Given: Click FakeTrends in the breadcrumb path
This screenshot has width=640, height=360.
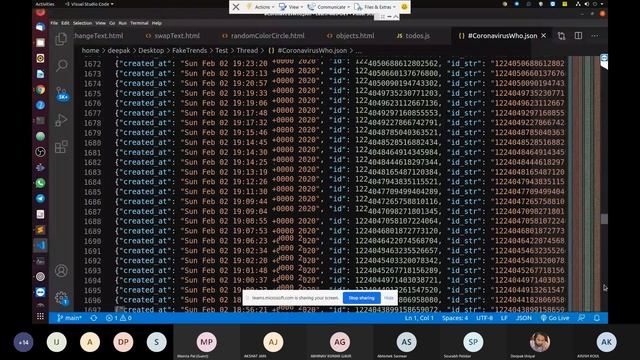Looking at the screenshot, I should [189, 51].
